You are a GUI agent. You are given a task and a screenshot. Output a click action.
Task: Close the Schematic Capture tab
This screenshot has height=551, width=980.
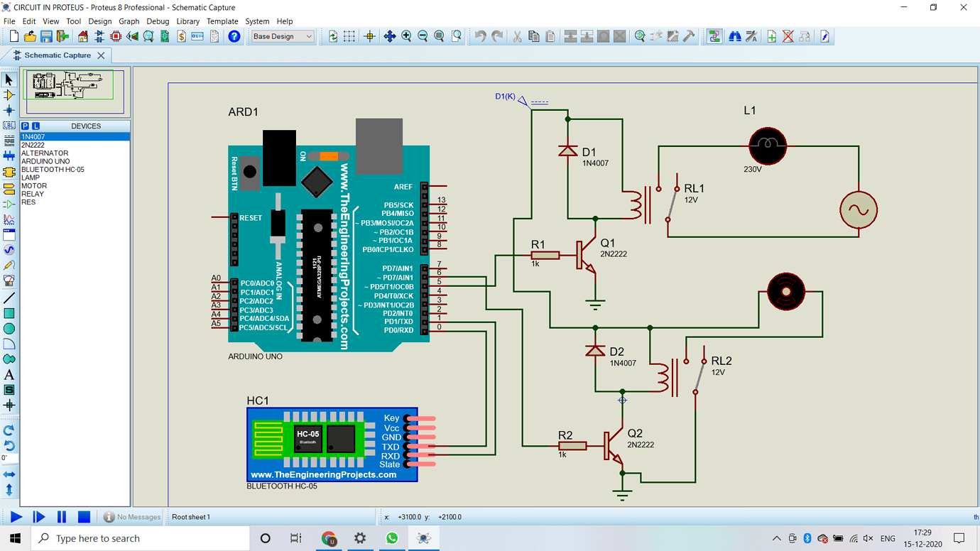[x=101, y=55]
